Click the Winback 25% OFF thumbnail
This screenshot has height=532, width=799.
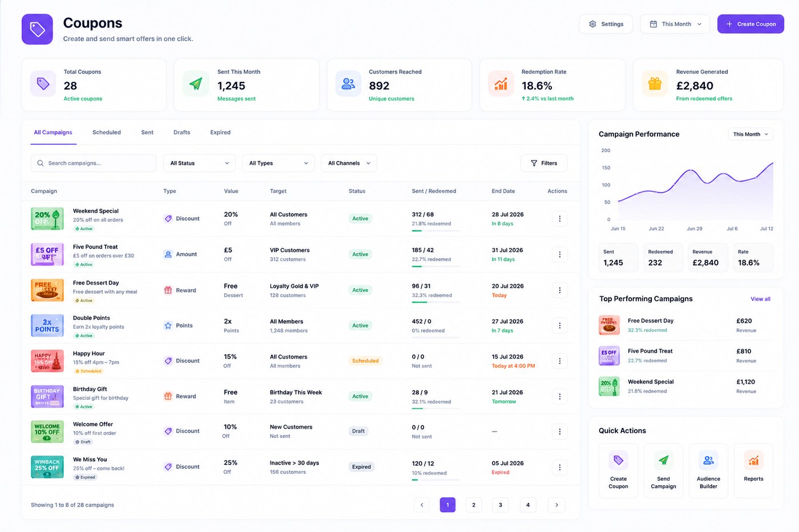[47, 467]
